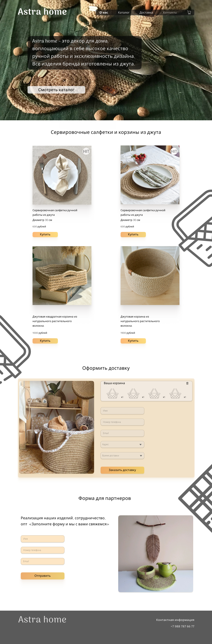Open the shopping cart icon in header

(x=189, y=13)
